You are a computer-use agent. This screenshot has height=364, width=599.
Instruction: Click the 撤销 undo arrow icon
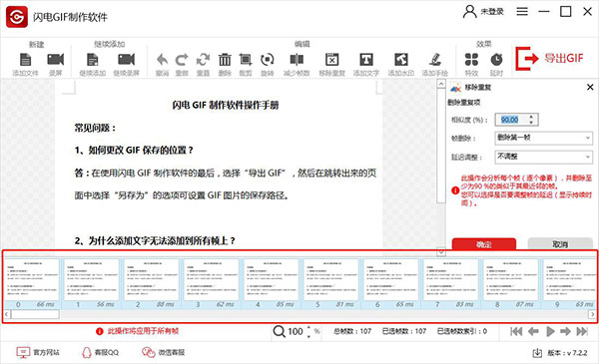point(163,60)
